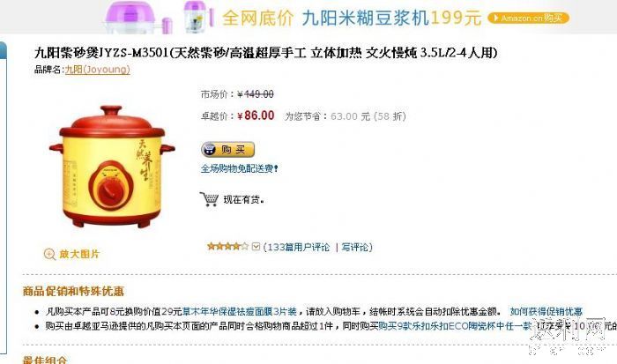The image size is (617, 364).
Task: Click the purple soymilk maker banner image
Action: pos(160,18)
